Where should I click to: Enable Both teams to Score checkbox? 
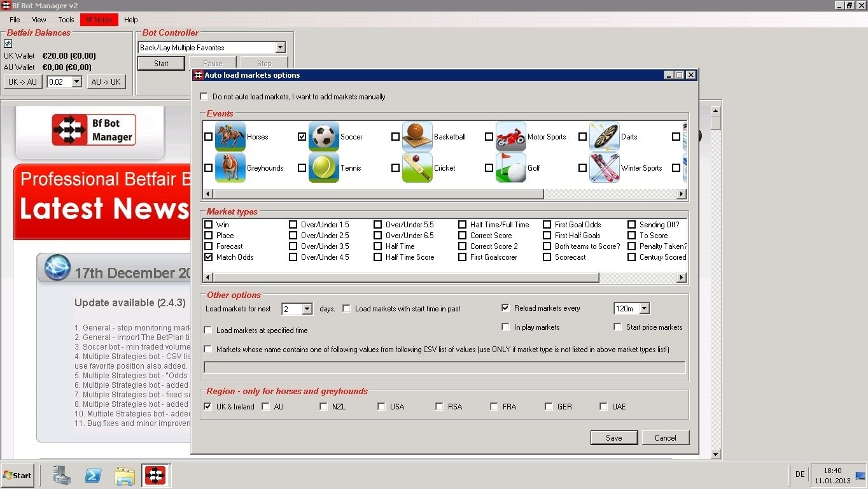tap(547, 246)
